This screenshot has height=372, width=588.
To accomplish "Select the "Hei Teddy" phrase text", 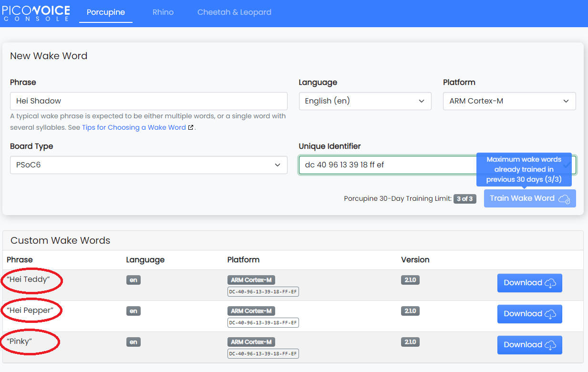I will (28, 279).
